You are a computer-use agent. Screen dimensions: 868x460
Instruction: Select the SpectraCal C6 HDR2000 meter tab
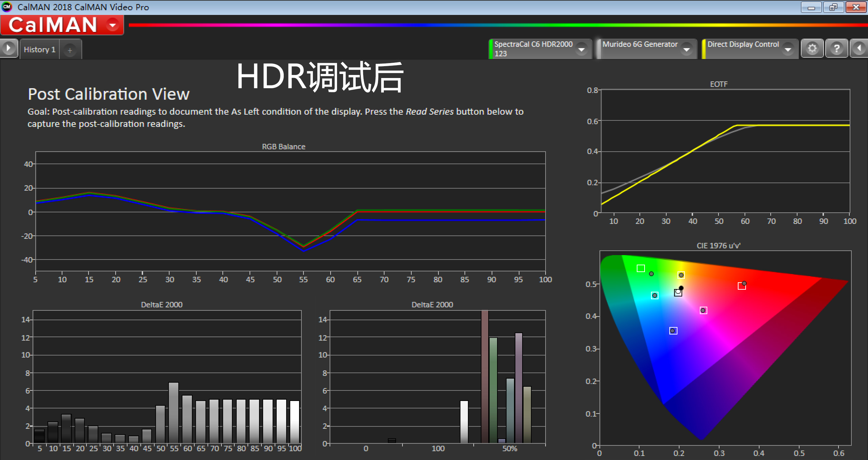click(540, 49)
